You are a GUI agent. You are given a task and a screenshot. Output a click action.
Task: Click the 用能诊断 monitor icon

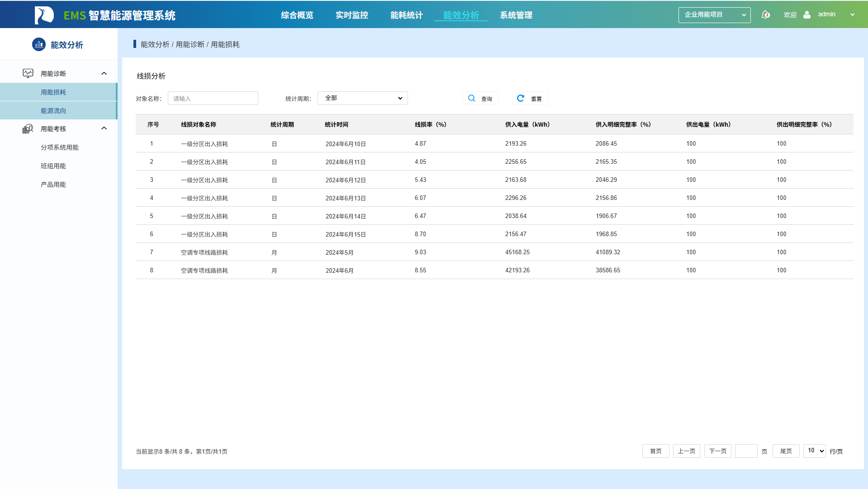tap(28, 73)
